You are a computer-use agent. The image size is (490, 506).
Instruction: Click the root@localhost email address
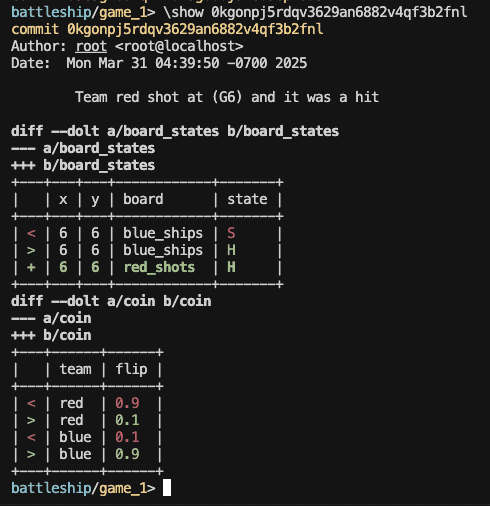(179, 46)
